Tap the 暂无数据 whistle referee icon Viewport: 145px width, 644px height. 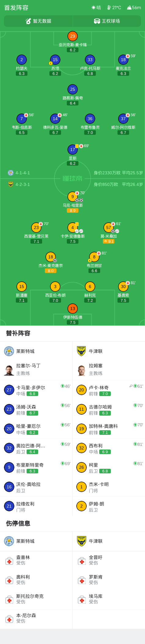pos(28,21)
